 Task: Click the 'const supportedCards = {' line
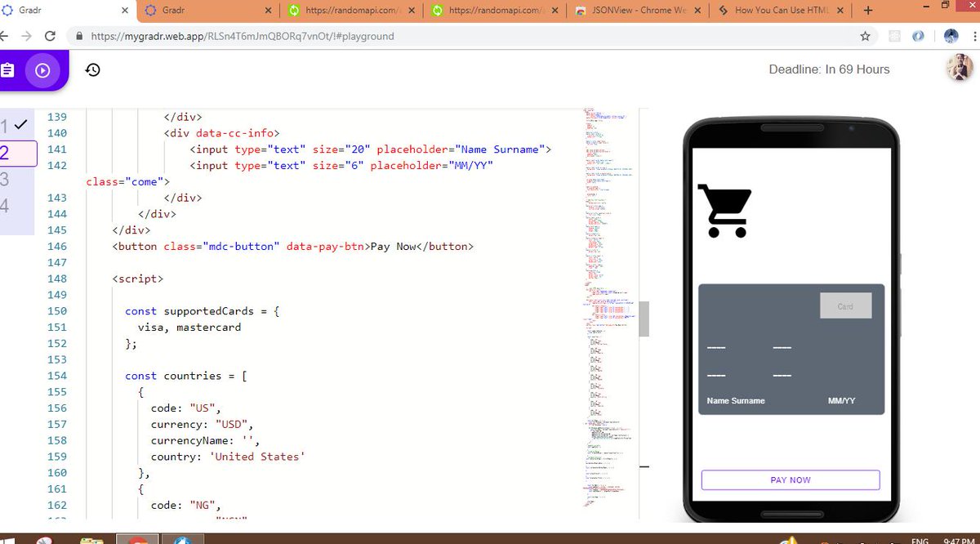202,311
